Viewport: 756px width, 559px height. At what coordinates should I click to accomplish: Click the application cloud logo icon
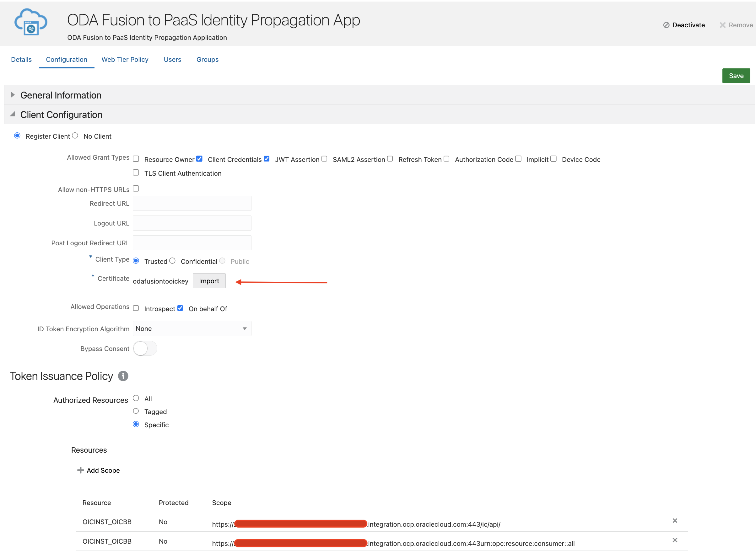pyautogui.click(x=30, y=22)
